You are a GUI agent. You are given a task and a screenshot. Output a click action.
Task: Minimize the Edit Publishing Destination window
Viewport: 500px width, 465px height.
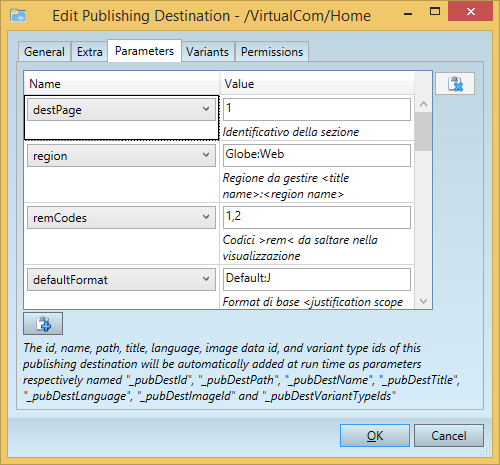tap(408, 14)
